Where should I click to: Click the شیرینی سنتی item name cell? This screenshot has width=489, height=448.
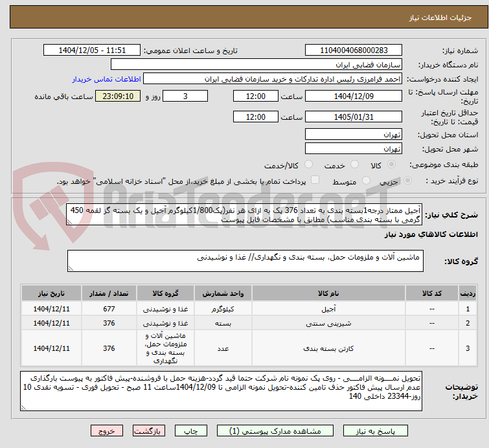coord(328,323)
